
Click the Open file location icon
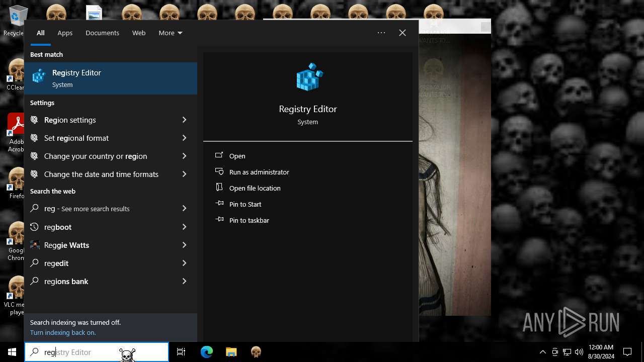point(219,188)
